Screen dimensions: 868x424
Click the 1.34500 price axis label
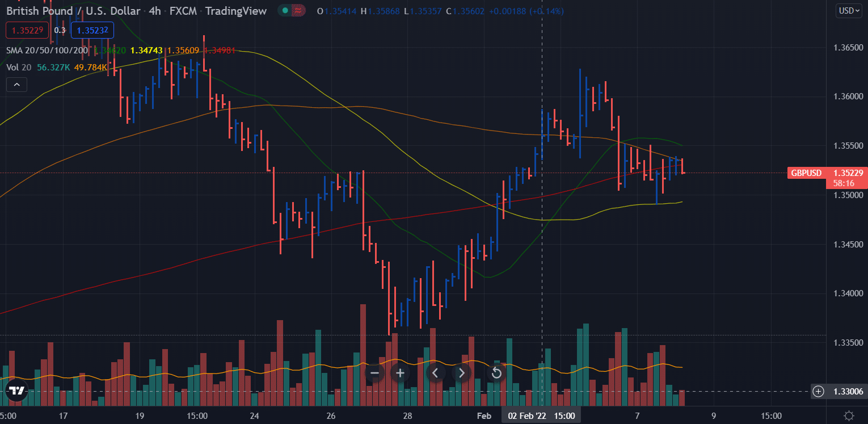tap(848, 245)
